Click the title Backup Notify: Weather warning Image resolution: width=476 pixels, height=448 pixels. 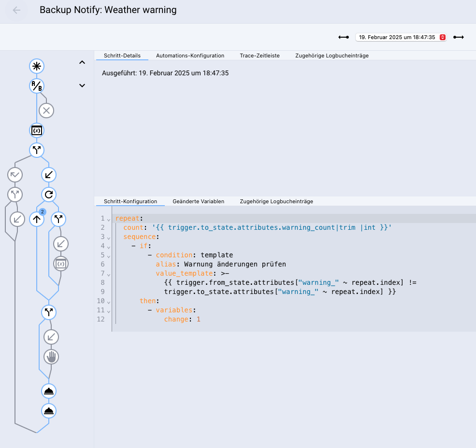[x=108, y=10]
